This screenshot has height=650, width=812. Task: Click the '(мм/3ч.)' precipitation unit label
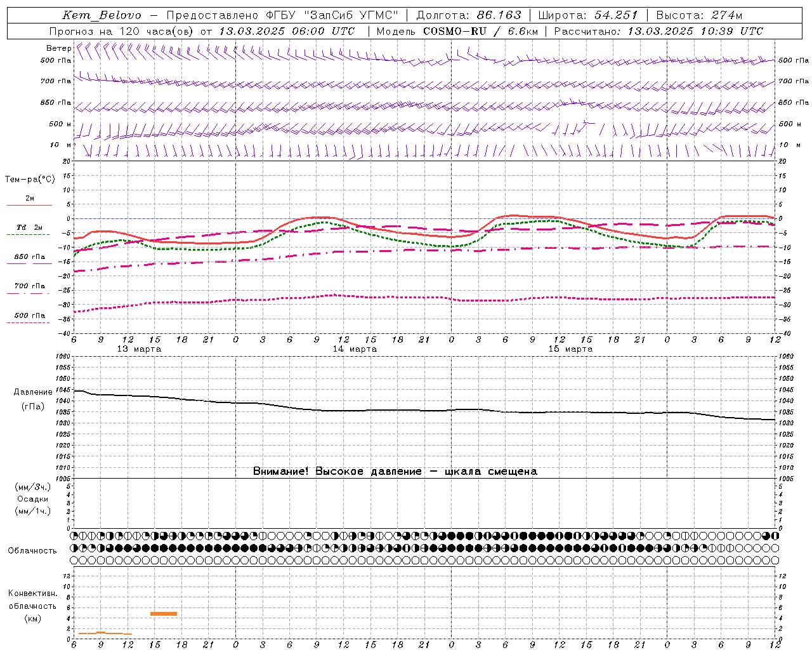coord(33,487)
